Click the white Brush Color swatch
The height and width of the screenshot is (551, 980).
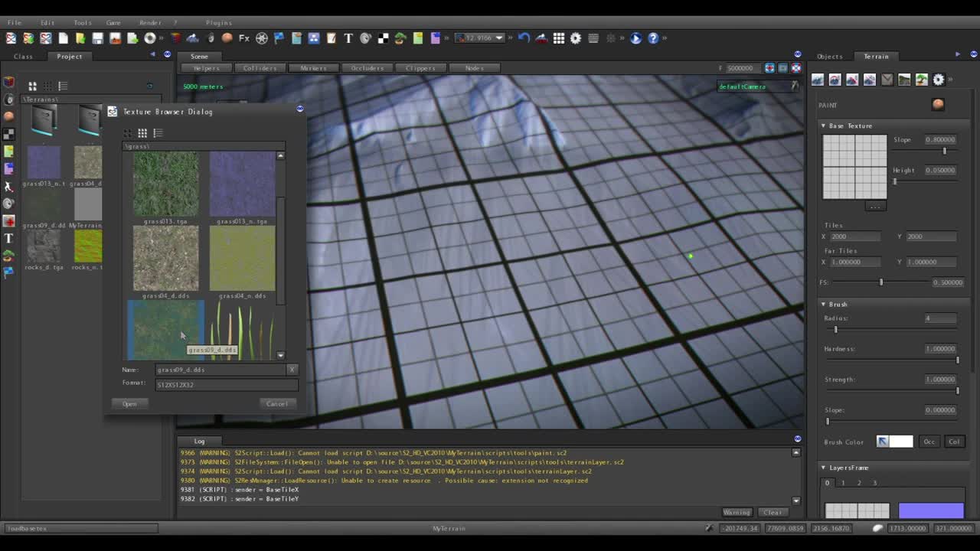[x=901, y=442]
